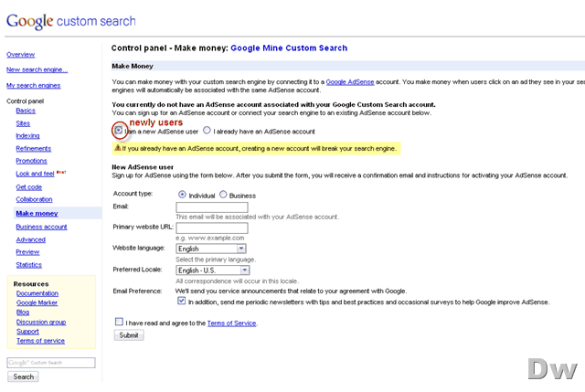The width and height of the screenshot is (585, 392).
Task: Open Look and feel settings
Action: tap(35, 174)
